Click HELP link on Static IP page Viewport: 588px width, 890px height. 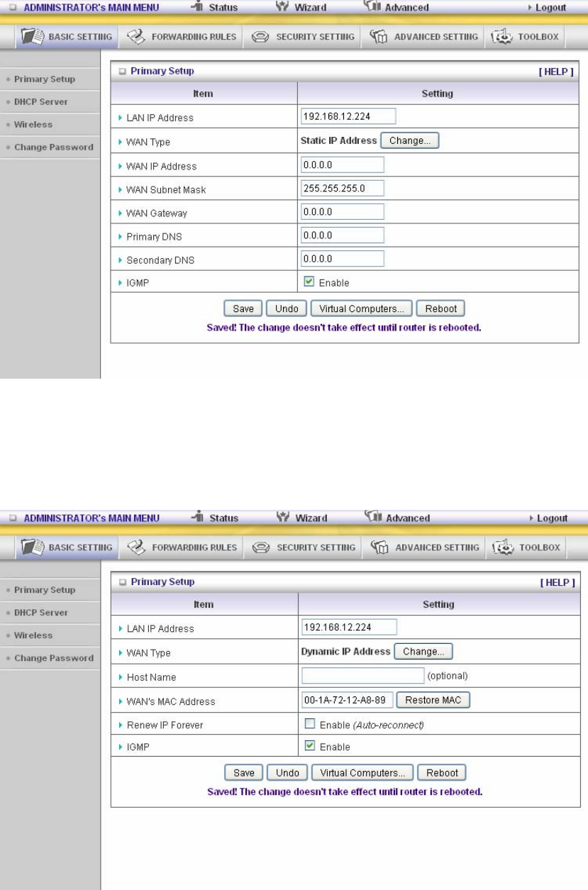point(556,72)
